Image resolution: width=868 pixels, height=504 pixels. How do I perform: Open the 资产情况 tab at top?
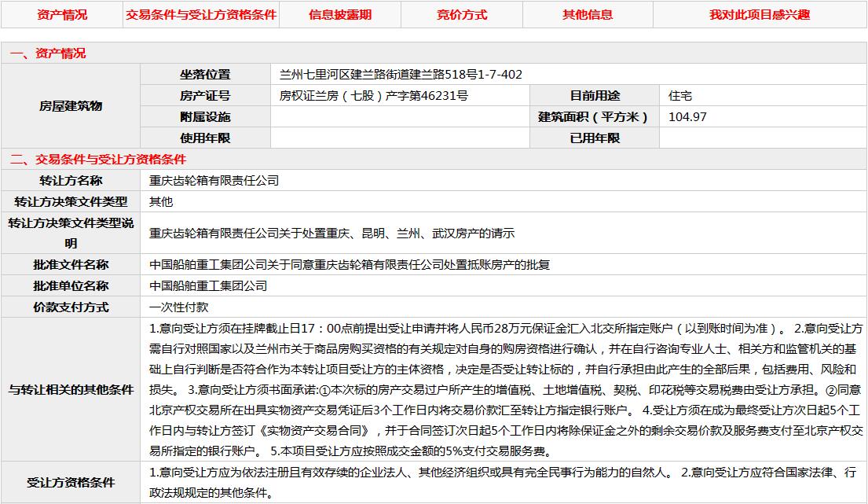[62, 15]
